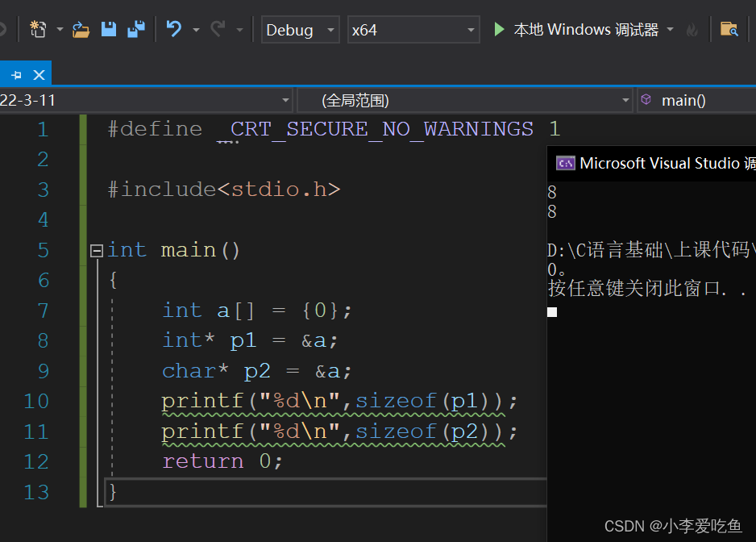This screenshot has height=542, width=756.
Task: Expand the debugger target dropdown arrow
Action: (x=671, y=30)
